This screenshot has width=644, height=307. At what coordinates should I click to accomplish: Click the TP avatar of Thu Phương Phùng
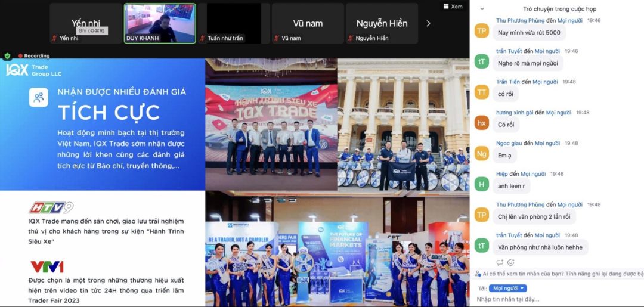coord(482,30)
